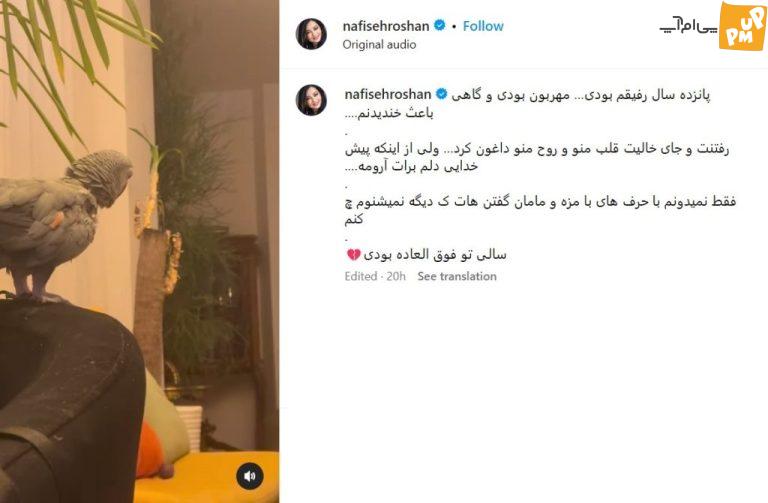Click the orange PM UP logo
768x503 pixels.
point(742,26)
